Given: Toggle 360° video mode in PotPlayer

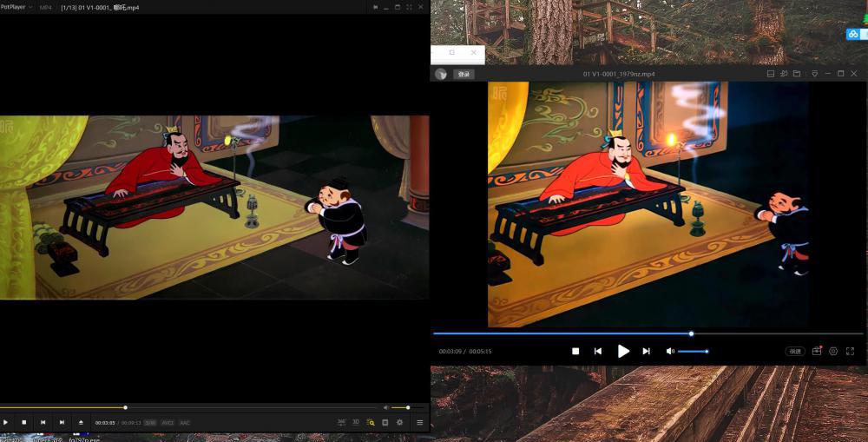Looking at the screenshot, I should [341, 422].
